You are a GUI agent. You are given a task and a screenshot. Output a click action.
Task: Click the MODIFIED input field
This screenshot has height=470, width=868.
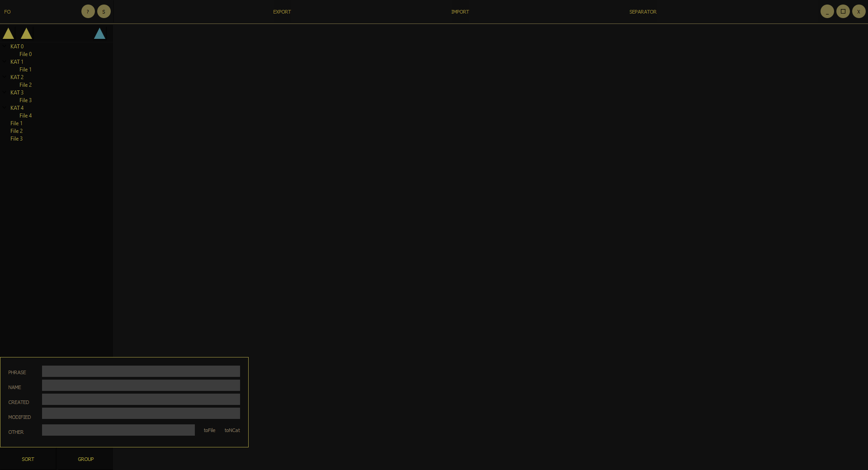141,414
